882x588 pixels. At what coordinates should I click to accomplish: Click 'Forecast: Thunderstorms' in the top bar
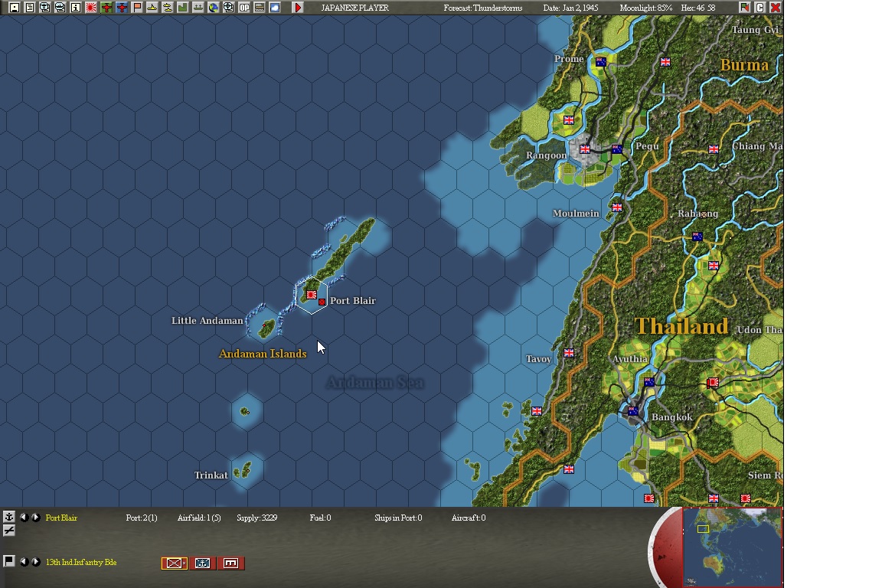point(482,8)
